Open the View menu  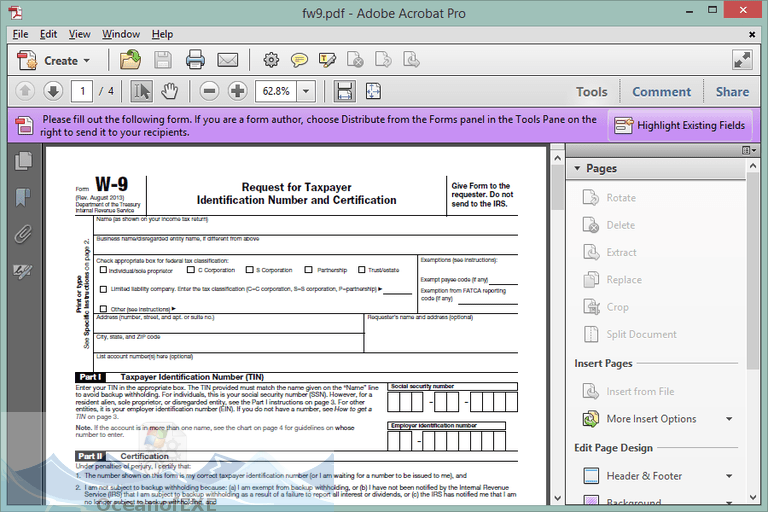79,34
